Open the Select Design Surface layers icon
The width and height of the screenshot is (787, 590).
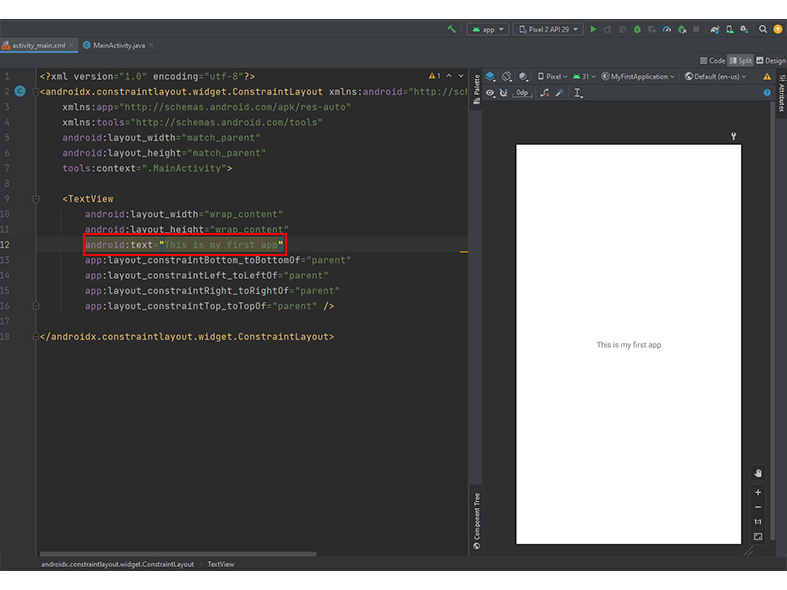click(490, 76)
